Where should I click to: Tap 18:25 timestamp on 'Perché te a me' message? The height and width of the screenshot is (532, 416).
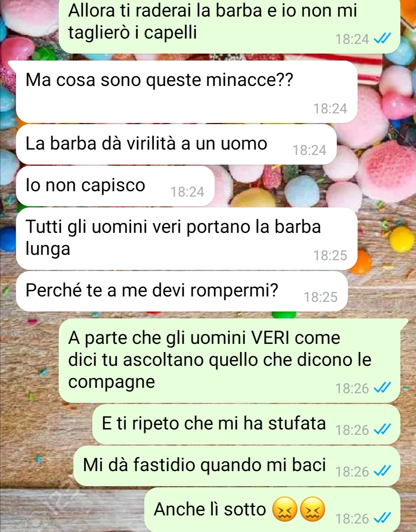(320, 297)
